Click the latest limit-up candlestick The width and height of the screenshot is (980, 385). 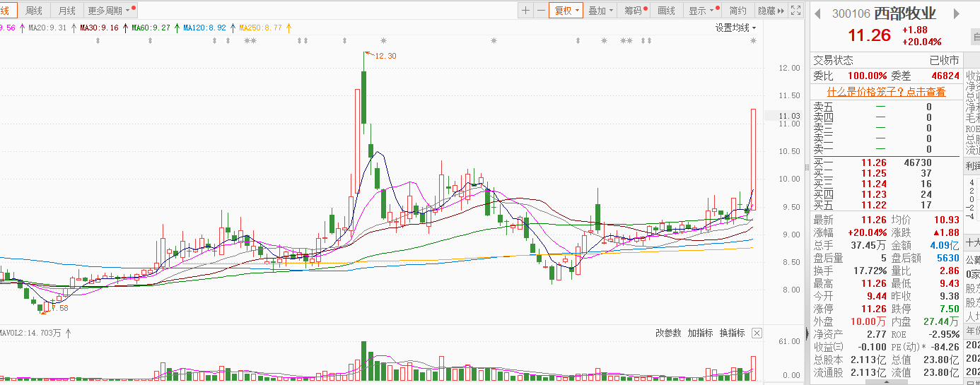(754, 159)
